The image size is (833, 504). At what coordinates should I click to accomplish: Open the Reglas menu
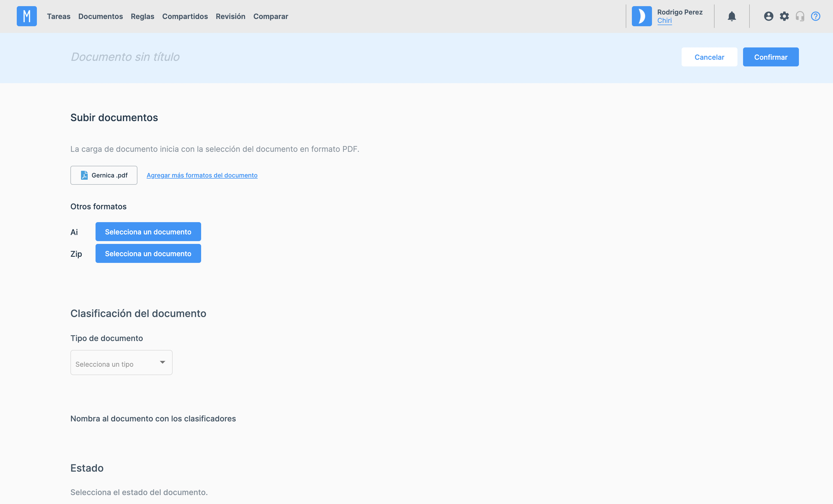coord(142,16)
